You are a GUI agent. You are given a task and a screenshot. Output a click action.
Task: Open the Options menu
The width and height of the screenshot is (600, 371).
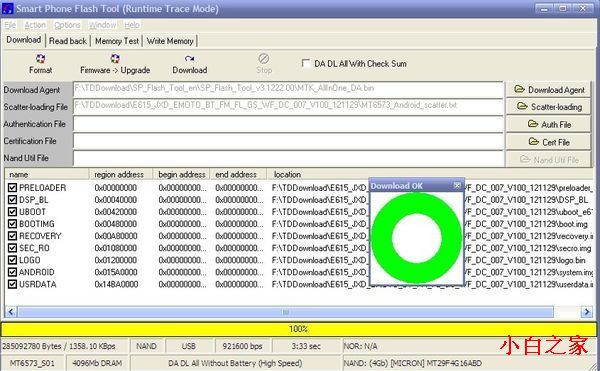click(x=67, y=25)
